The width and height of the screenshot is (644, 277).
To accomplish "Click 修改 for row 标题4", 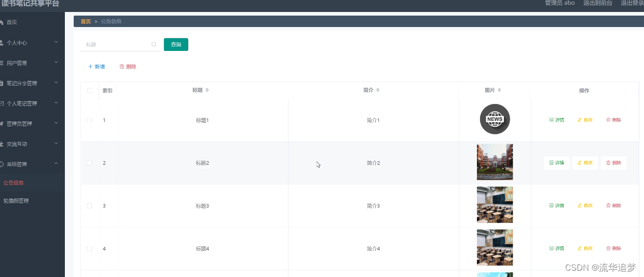I will [x=585, y=248].
